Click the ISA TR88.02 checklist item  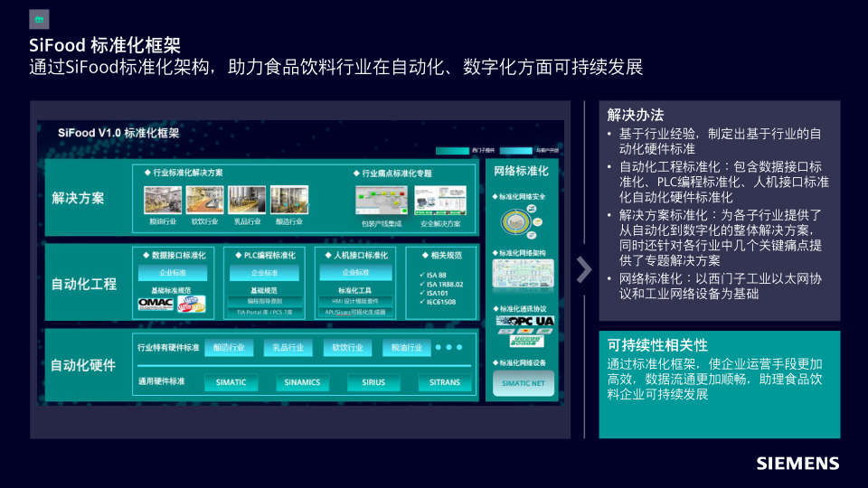pyautogui.click(x=441, y=284)
